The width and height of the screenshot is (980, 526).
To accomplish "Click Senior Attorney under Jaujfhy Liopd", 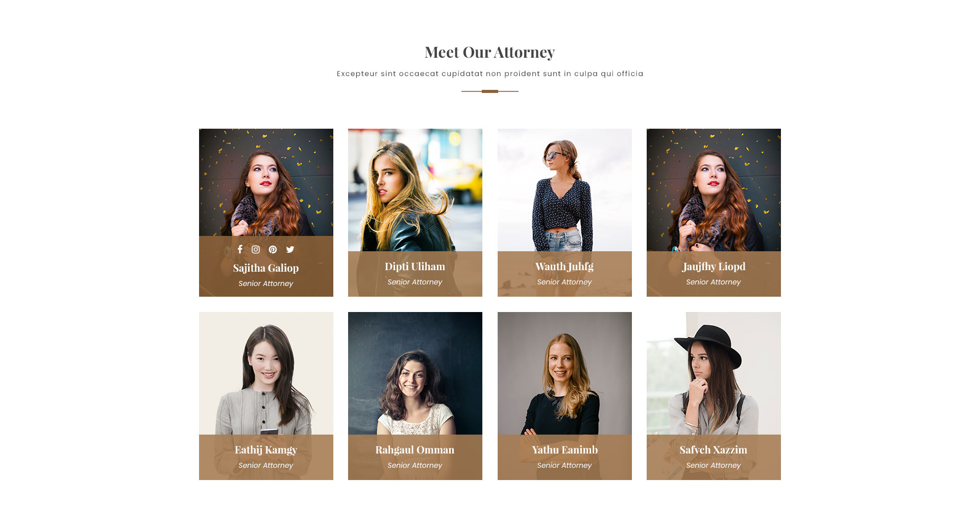I will pyautogui.click(x=714, y=282).
